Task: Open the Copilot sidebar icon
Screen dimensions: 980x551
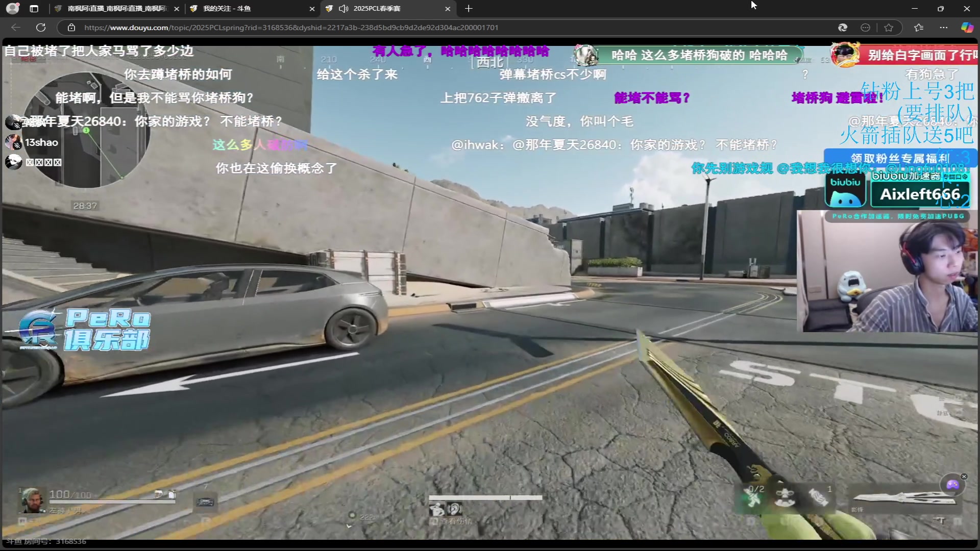Action: 967,28
